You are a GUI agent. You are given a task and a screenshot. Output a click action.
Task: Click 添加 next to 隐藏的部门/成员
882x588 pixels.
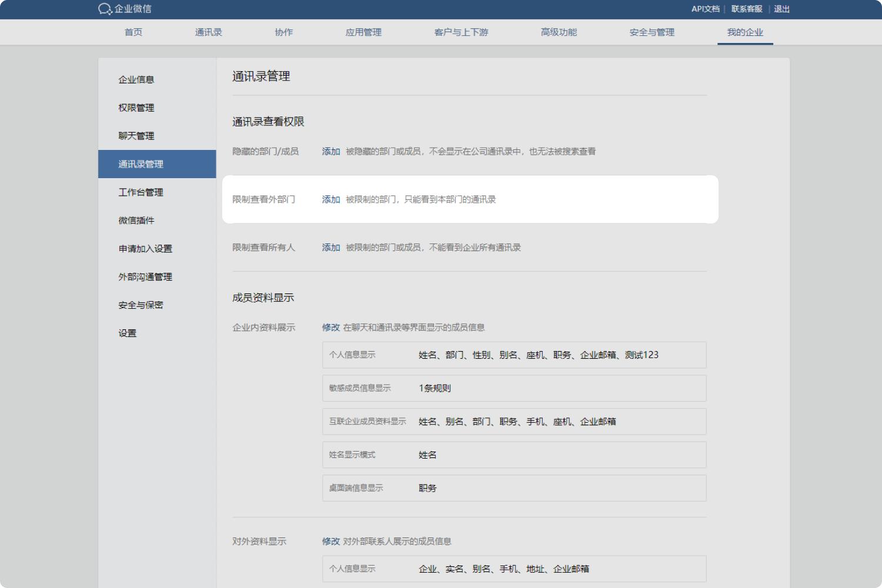click(x=331, y=152)
